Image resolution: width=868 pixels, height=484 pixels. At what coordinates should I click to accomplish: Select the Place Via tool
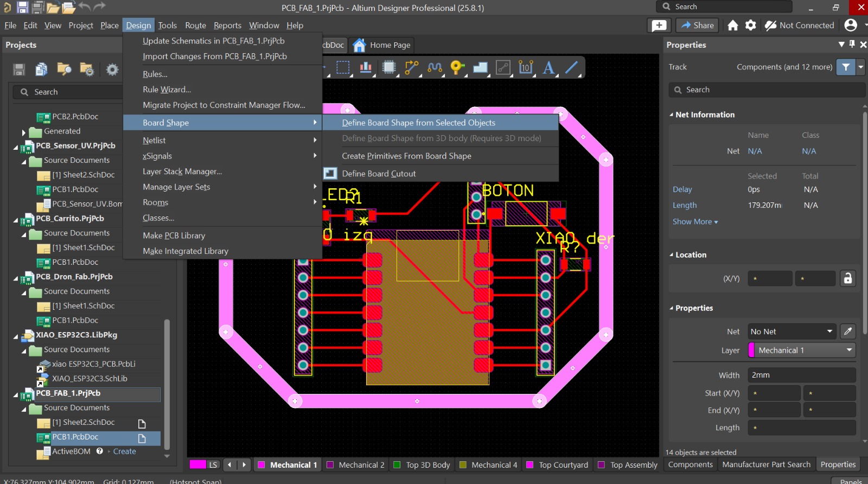[x=457, y=67]
